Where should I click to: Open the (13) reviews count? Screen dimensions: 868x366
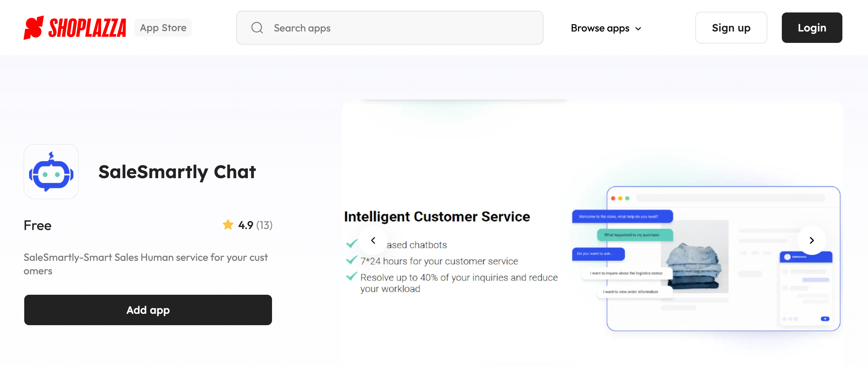[x=264, y=225]
